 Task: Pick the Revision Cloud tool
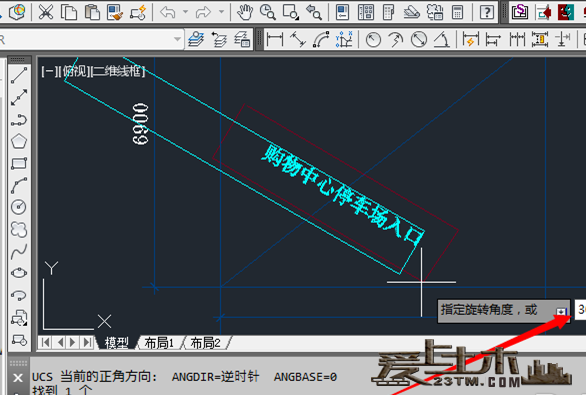(19, 229)
